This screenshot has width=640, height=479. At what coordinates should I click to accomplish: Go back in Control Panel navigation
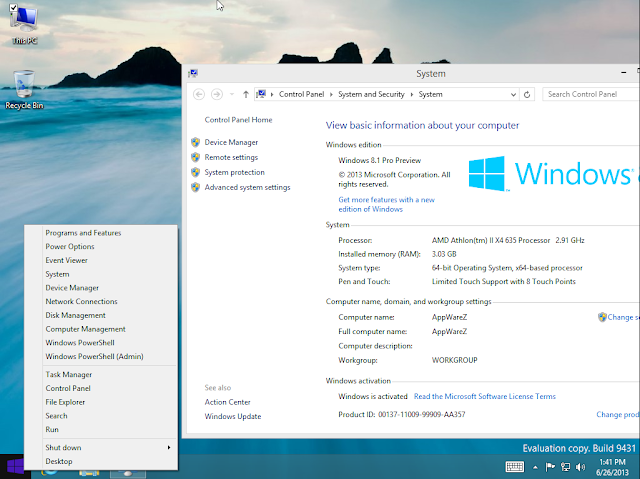tap(199, 94)
